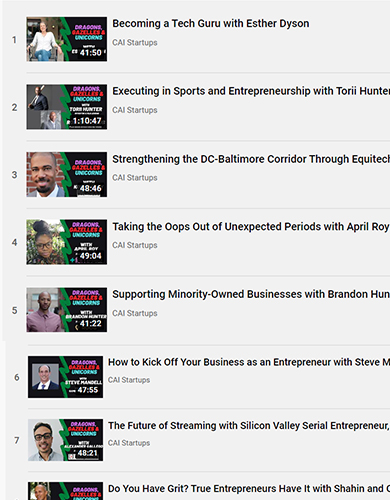
Task: Visit CAI Startups channel under April Roy video
Action: pos(135,245)
